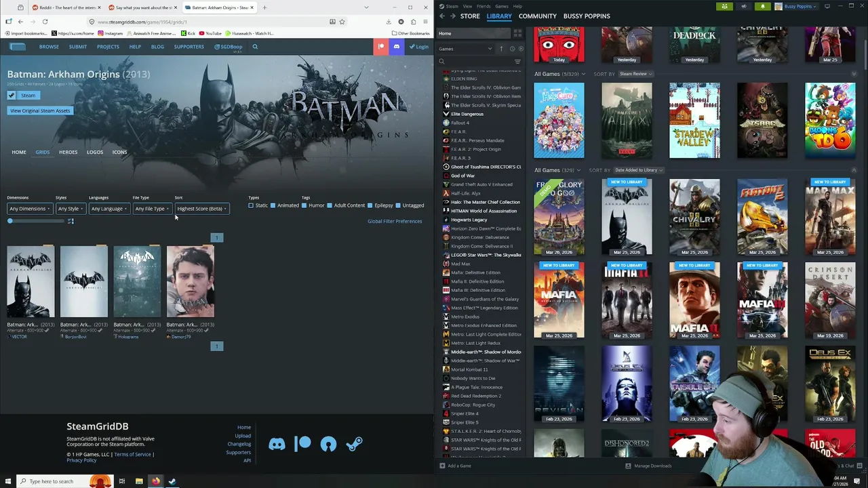Open the Browse menu on SteamGridDB
Viewport: 868px width, 488px height.
pos(49,47)
